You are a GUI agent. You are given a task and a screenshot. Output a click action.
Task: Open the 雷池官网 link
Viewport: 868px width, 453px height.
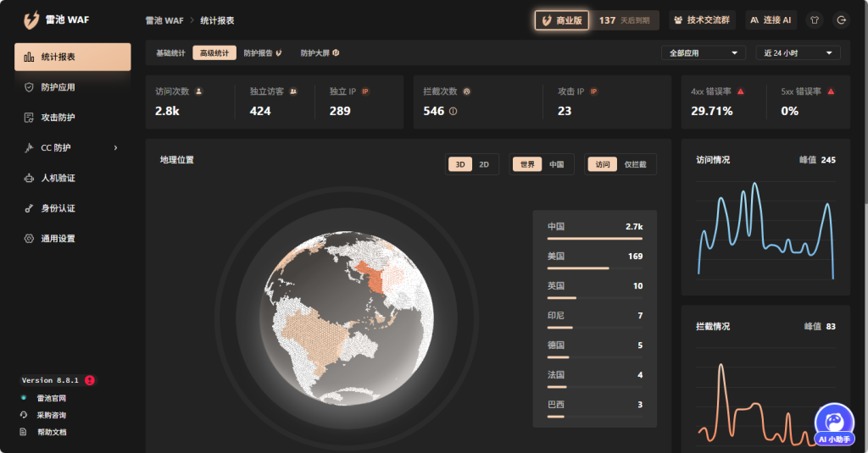(52, 398)
